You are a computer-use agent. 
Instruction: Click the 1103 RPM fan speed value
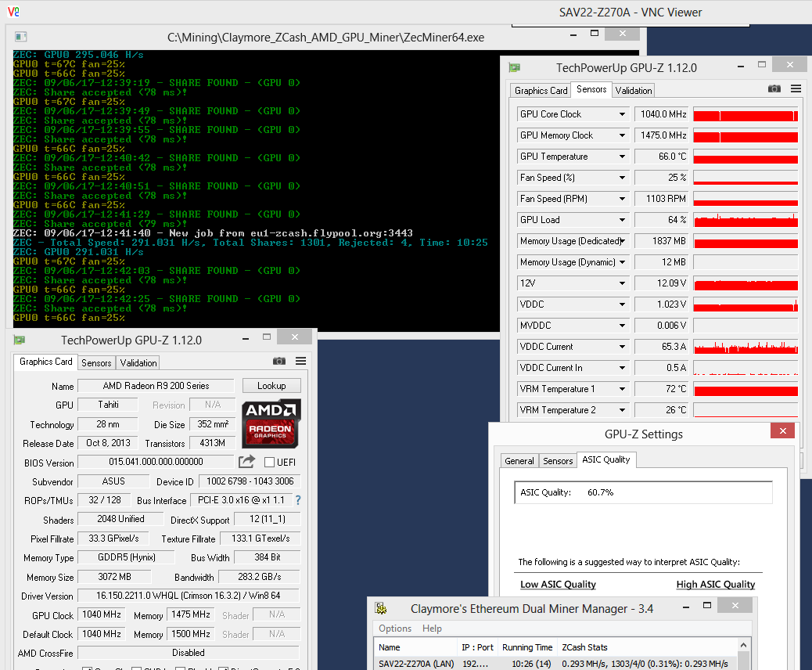[x=662, y=199]
